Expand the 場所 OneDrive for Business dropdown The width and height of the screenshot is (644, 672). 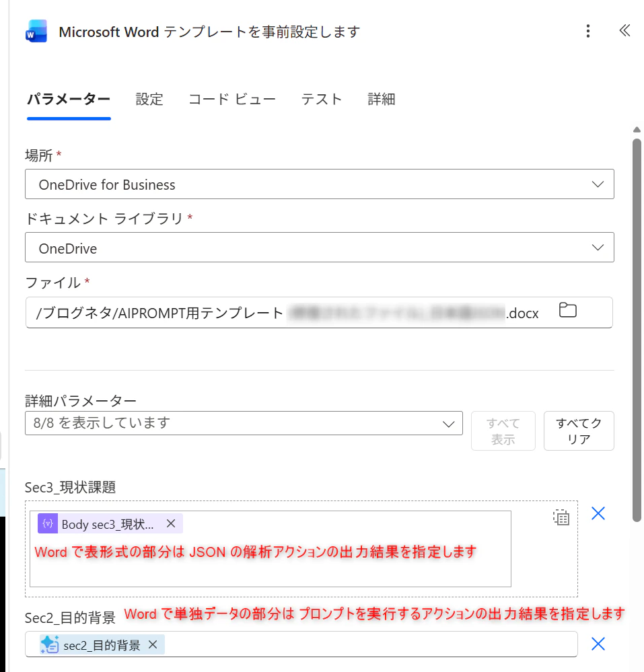(320, 184)
